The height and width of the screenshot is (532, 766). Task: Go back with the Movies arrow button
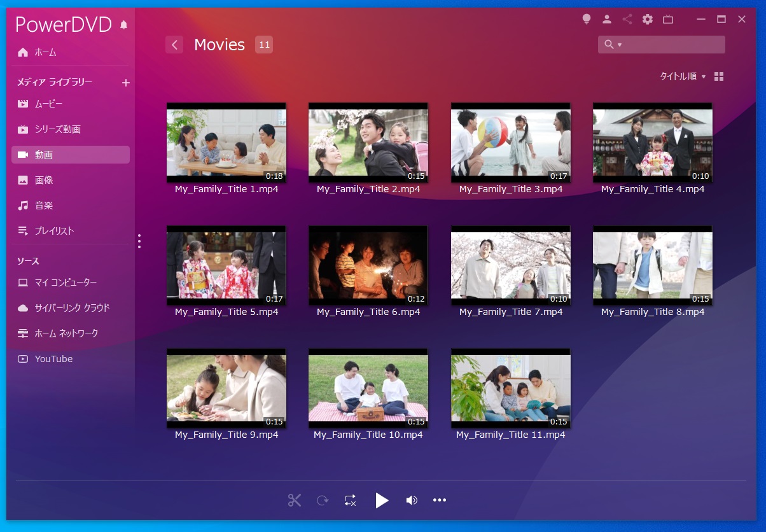(x=174, y=45)
